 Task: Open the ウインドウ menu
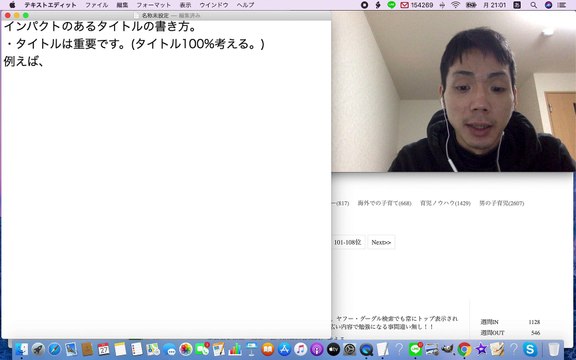pyautogui.click(x=214, y=5)
